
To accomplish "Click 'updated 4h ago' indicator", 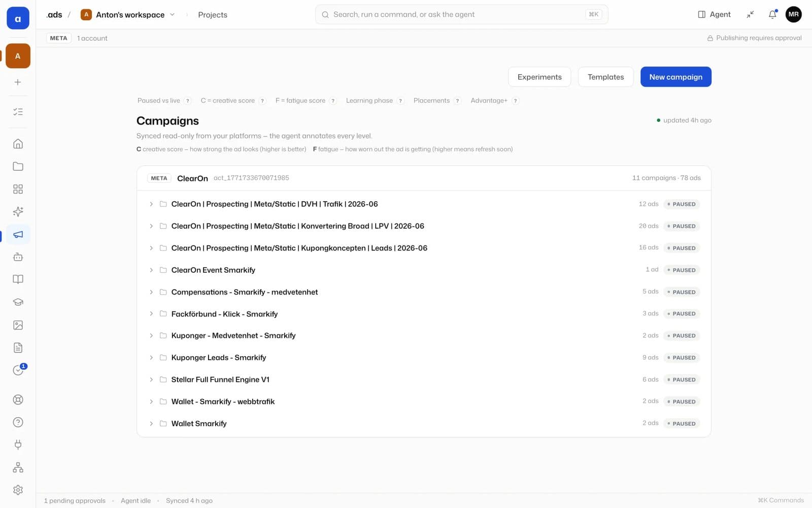I will tap(684, 120).
